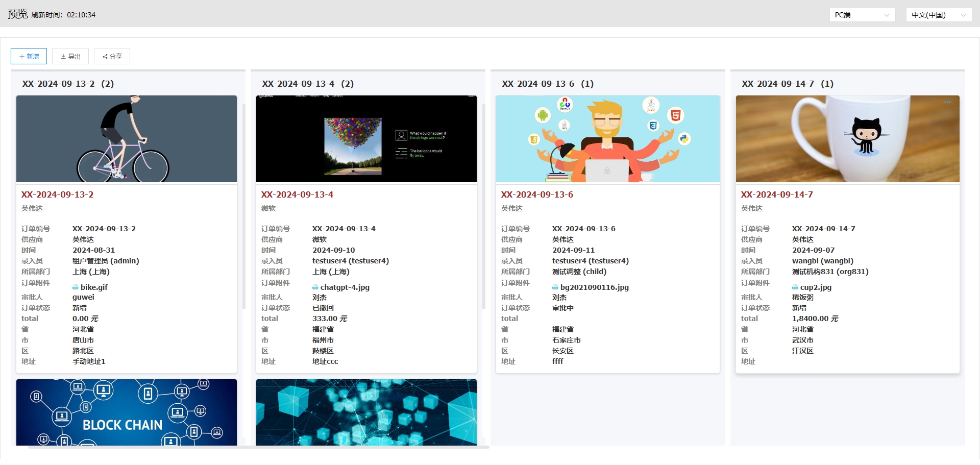Click the plus icon inside the 新增 button
980x465 pixels.
21,56
